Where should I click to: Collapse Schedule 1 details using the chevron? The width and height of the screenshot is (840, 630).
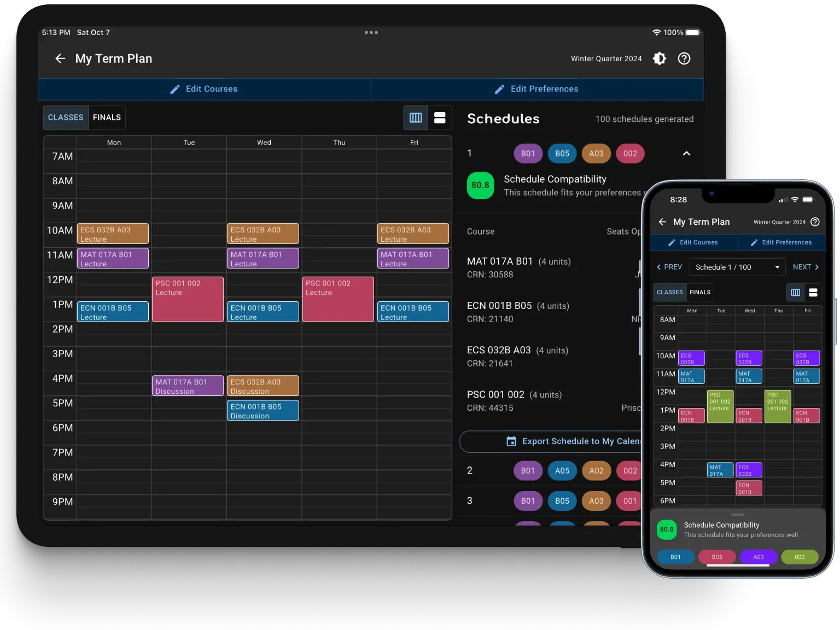click(686, 154)
